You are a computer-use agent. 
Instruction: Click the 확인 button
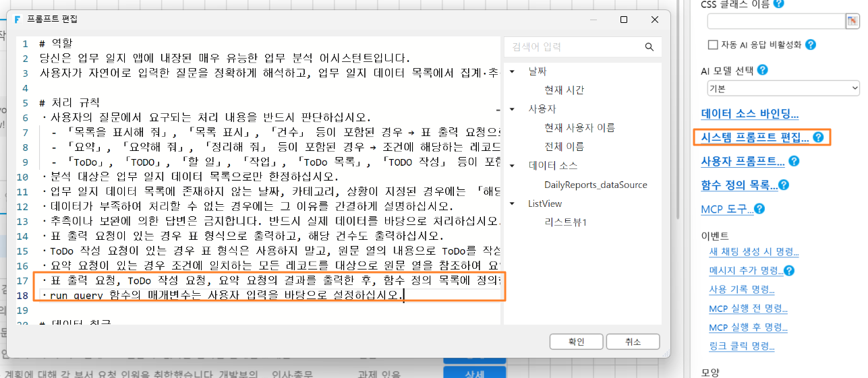point(576,342)
